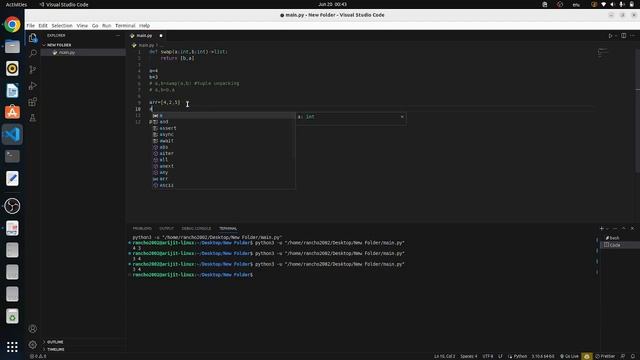Show Applications grid in dock
Image resolution: width=640 pixels, height=360 pixels.
point(12,347)
